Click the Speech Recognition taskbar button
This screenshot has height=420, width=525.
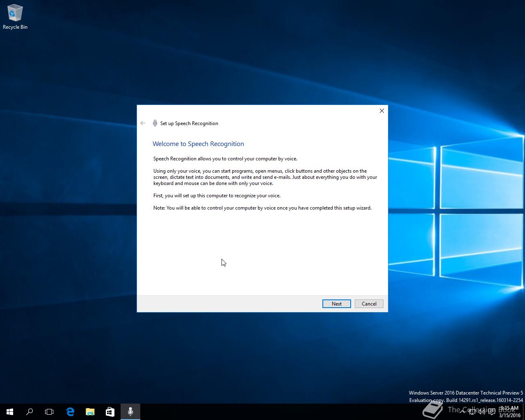click(130, 412)
